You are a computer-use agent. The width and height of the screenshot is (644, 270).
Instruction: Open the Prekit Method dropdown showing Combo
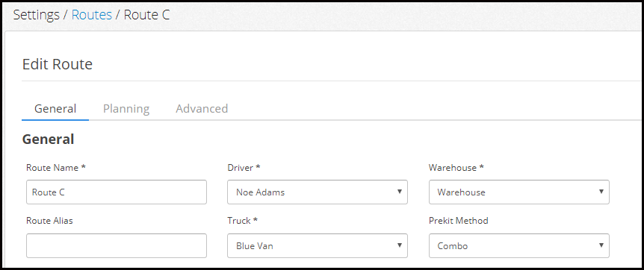click(518, 246)
